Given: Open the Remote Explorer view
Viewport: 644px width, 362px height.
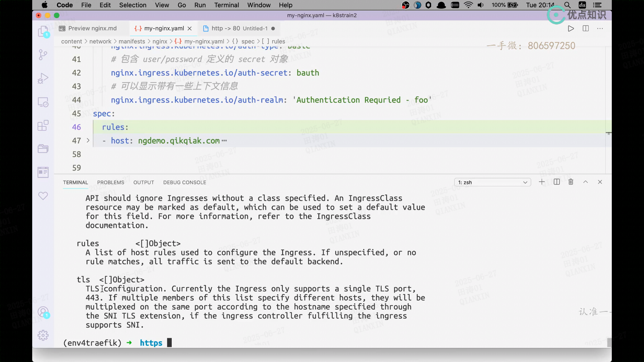Looking at the screenshot, I should [43, 102].
